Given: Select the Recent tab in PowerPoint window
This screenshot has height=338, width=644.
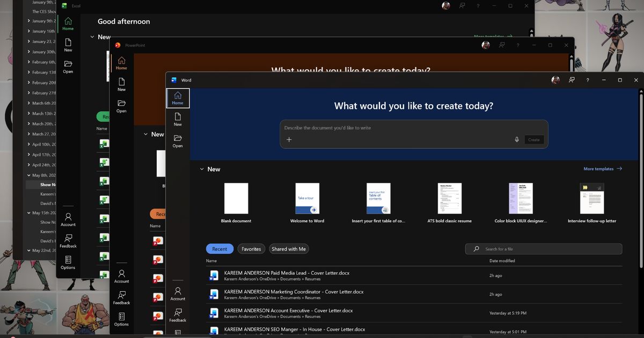Looking at the screenshot, I should tap(158, 214).
